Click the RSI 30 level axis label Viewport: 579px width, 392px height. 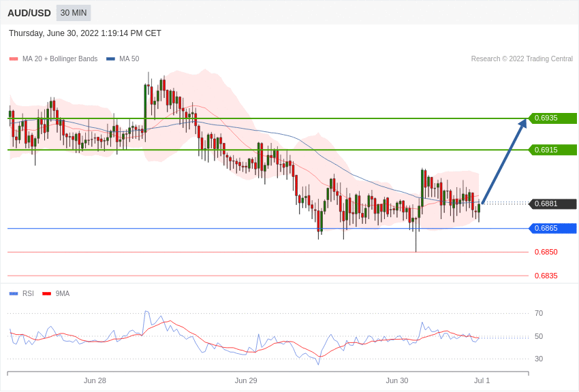(539, 359)
